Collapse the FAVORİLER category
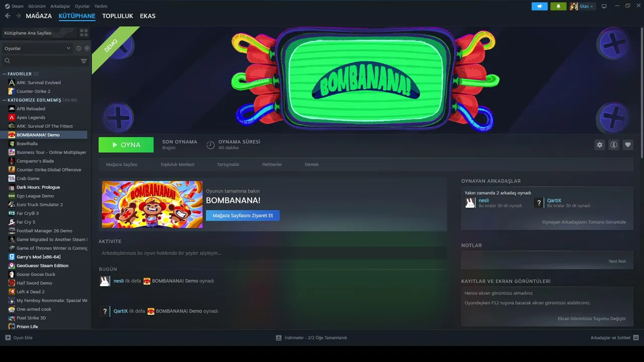The width and height of the screenshot is (644, 362). tap(4, 74)
